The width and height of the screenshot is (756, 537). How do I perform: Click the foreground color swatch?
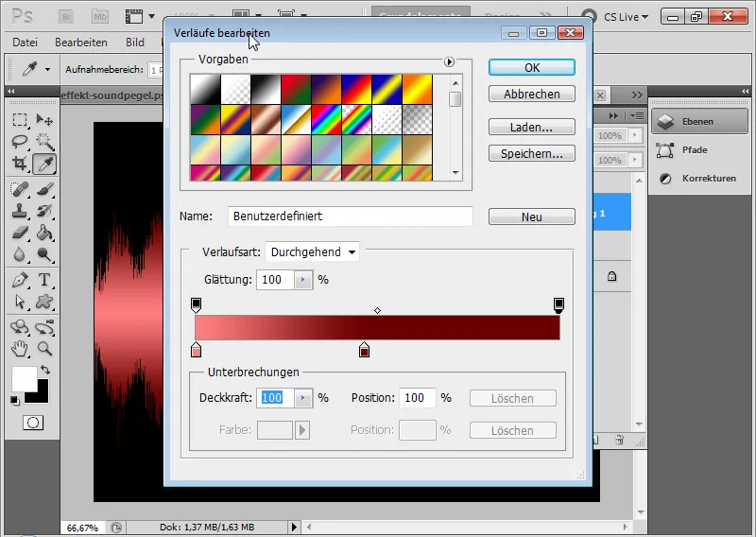[x=23, y=378]
